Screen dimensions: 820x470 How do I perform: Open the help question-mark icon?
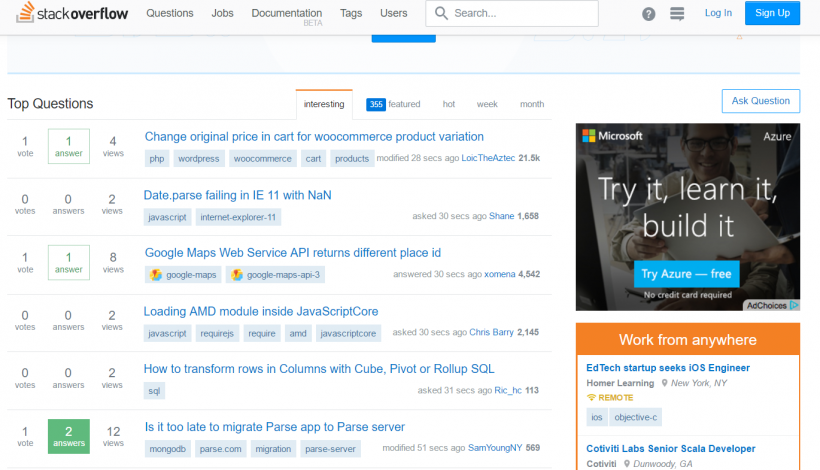point(648,14)
